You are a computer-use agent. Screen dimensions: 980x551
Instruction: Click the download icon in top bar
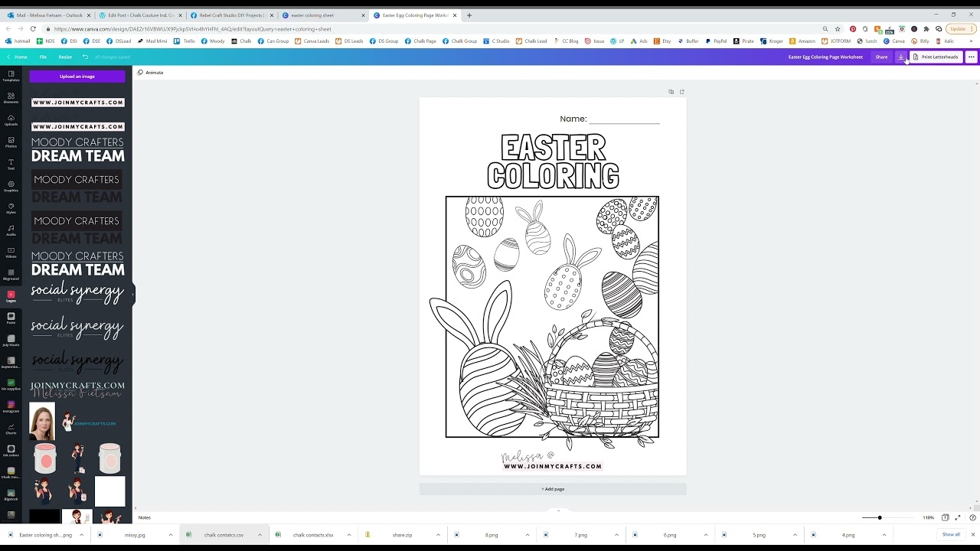pyautogui.click(x=901, y=57)
